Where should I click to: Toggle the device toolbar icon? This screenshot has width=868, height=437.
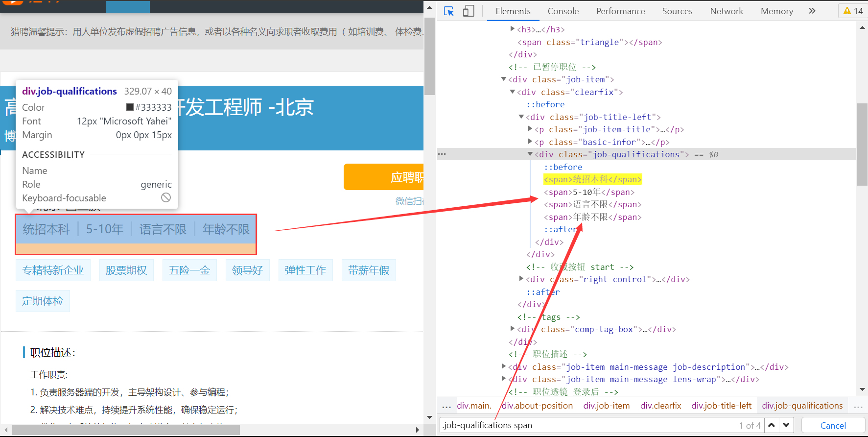[x=469, y=11]
